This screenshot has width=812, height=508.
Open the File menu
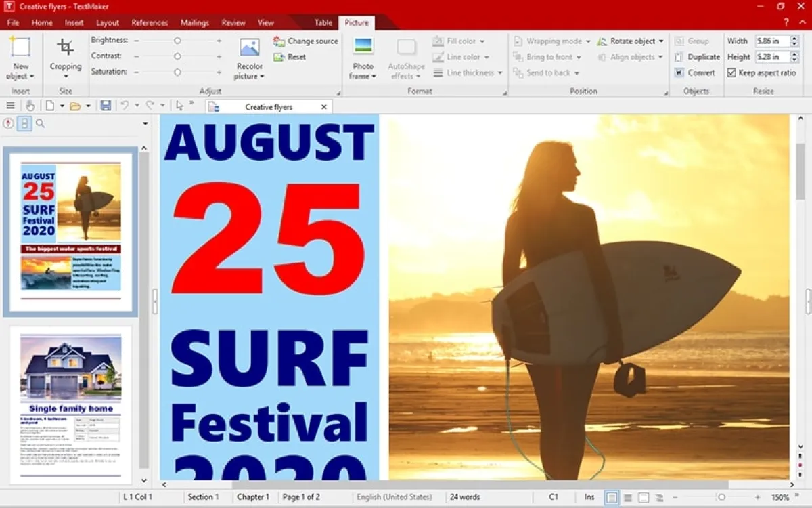pos(13,22)
